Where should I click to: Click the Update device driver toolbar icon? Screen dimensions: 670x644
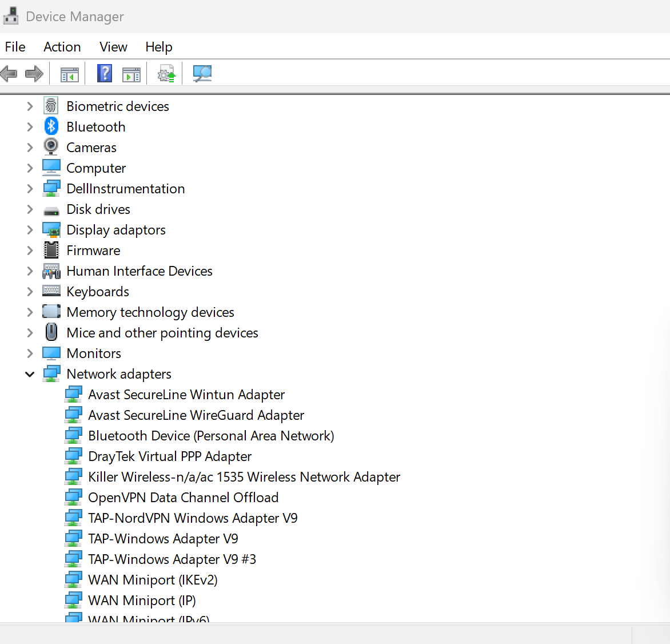[x=166, y=74]
